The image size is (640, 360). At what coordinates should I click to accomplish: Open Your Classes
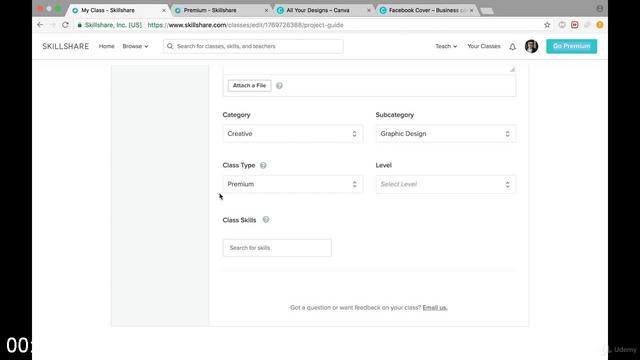point(484,46)
